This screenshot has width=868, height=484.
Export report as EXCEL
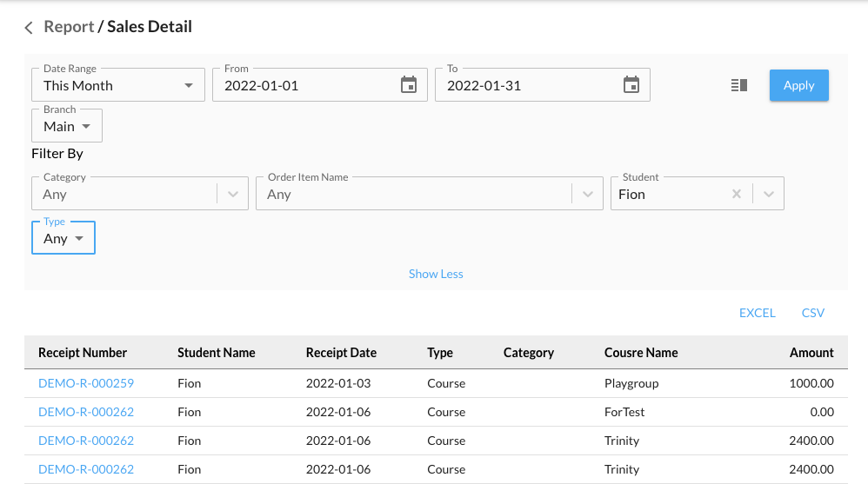pos(757,313)
